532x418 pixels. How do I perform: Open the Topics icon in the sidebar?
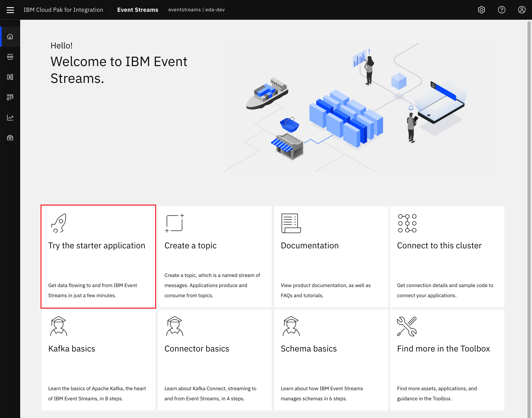pyautogui.click(x=10, y=57)
